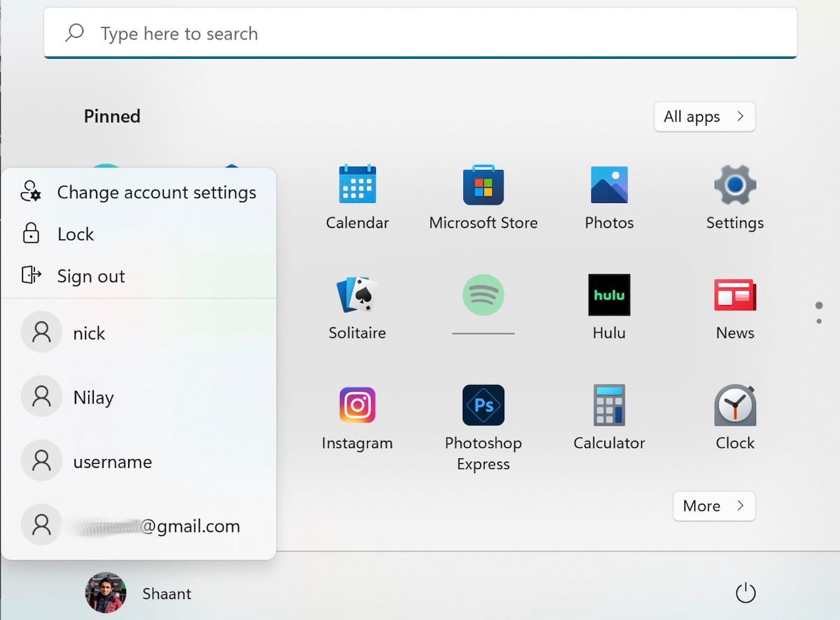Image resolution: width=840 pixels, height=620 pixels.
Task: Open the green Spotify icon
Action: pos(483,295)
